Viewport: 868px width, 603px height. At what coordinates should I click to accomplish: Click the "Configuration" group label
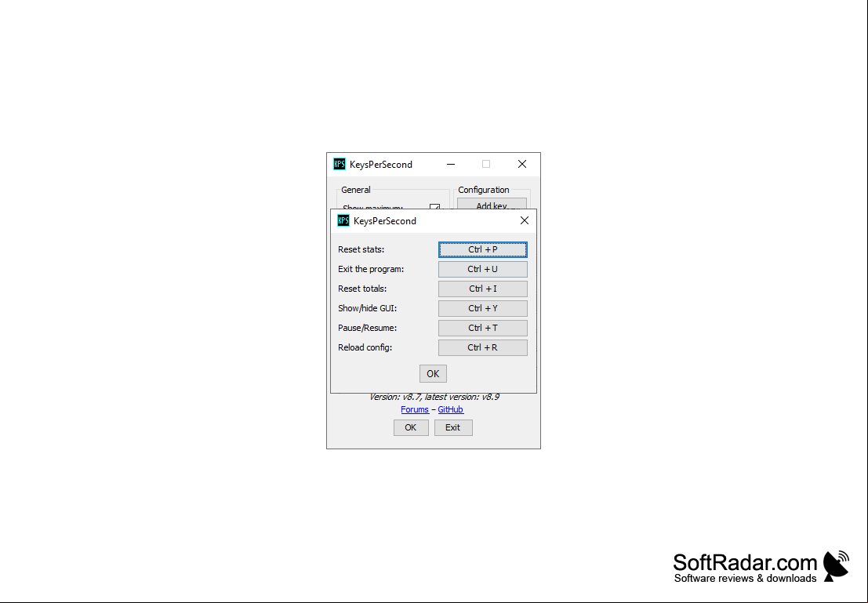[483, 190]
